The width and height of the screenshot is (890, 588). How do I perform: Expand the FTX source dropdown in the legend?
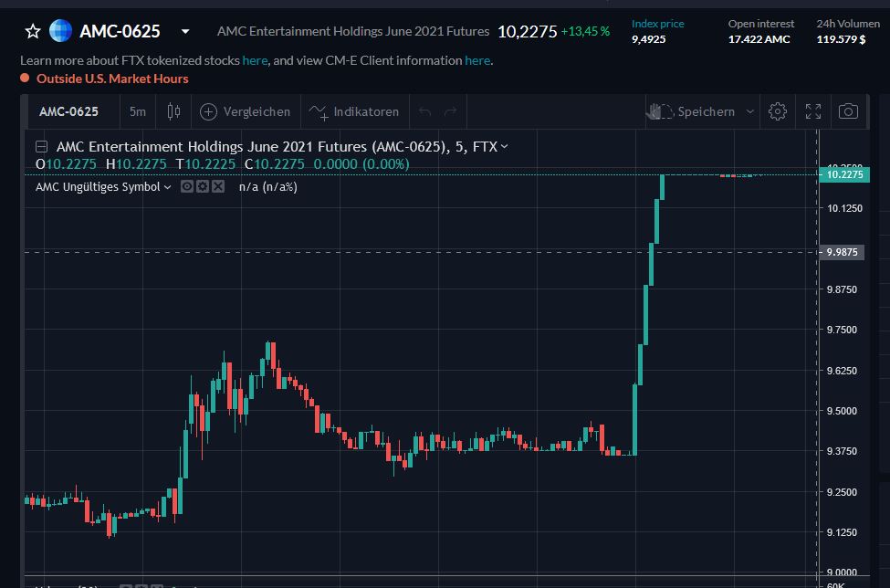pos(505,146)
